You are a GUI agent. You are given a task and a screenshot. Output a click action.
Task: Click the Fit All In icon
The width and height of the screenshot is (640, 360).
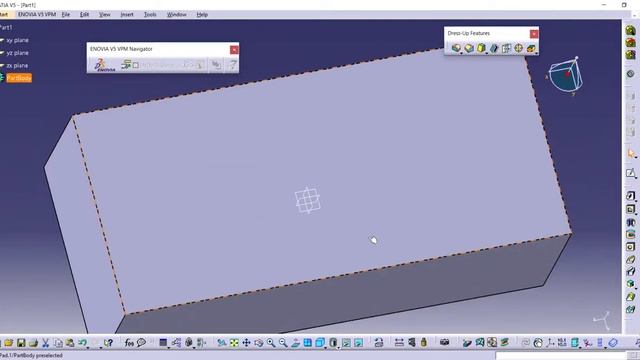point(234,343)
